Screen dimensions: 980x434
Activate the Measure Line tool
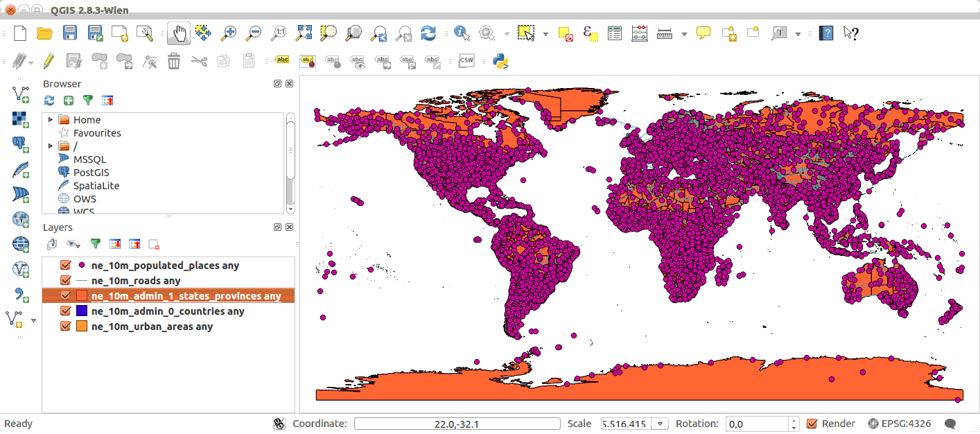(663, 33)
